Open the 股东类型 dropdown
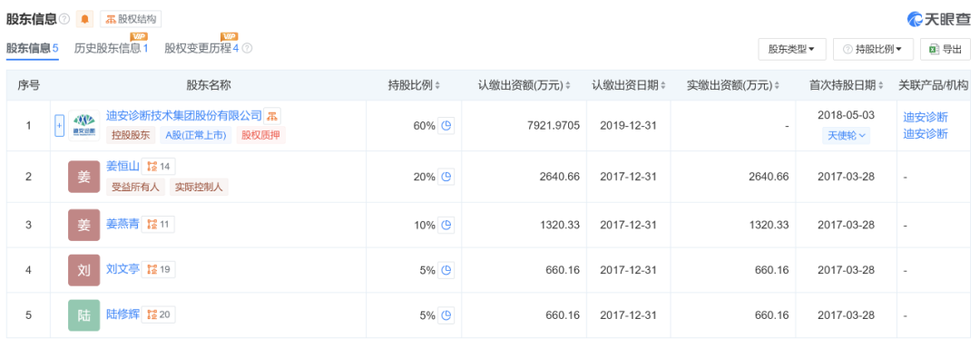Image resolution: width=980 pixels, height=348 pixels. tap(792, 49)
